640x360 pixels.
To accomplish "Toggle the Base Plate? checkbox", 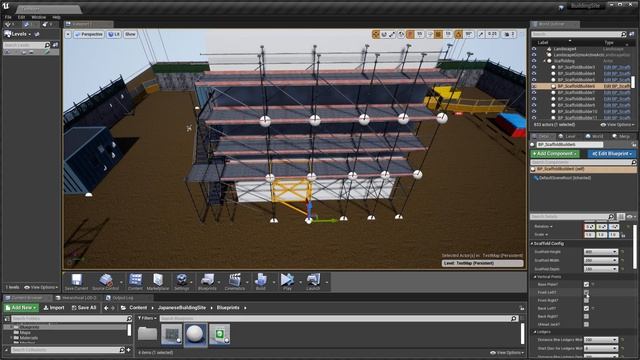I will click(x=586, y=284).
